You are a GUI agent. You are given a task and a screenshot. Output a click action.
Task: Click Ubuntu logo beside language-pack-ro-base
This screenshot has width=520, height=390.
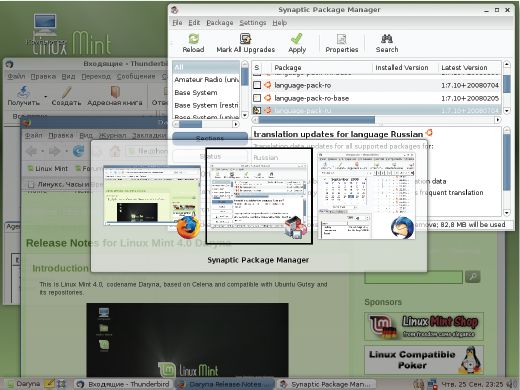267,98
